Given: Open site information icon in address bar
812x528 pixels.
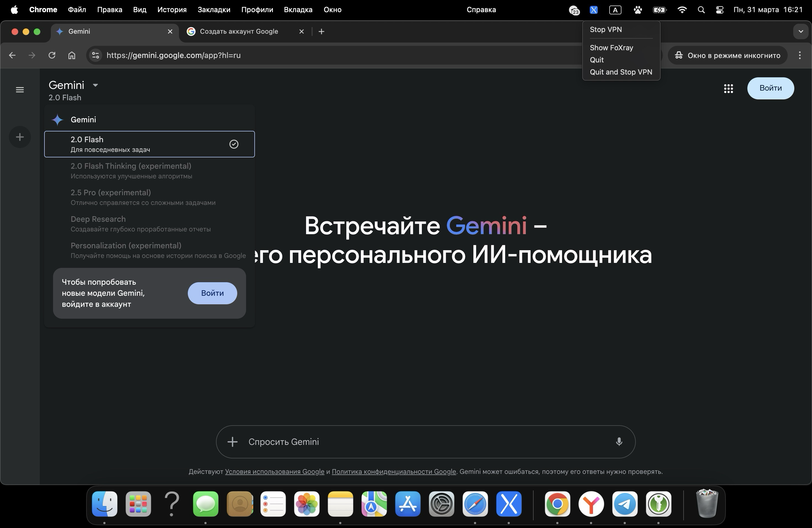Looking at the screenshot, I should point(96,55).
